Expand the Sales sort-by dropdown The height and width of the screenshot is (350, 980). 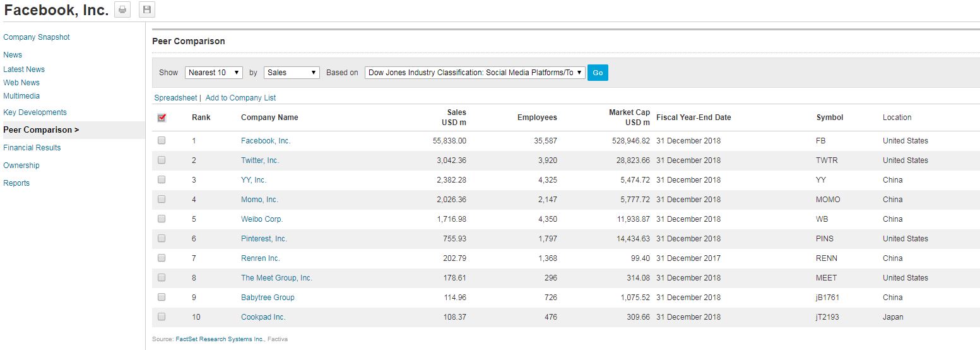click(x=292, y=73)
